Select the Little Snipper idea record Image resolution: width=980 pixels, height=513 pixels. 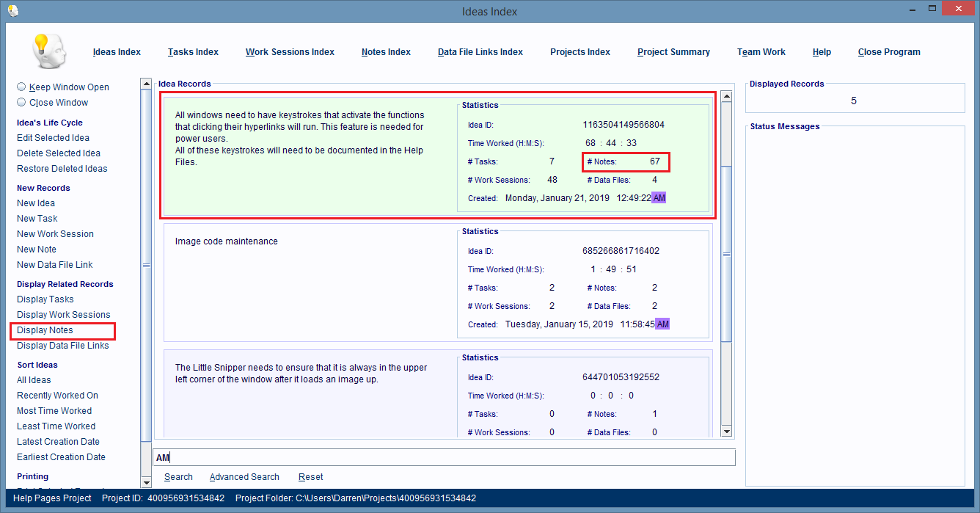[x=301, y=374]
